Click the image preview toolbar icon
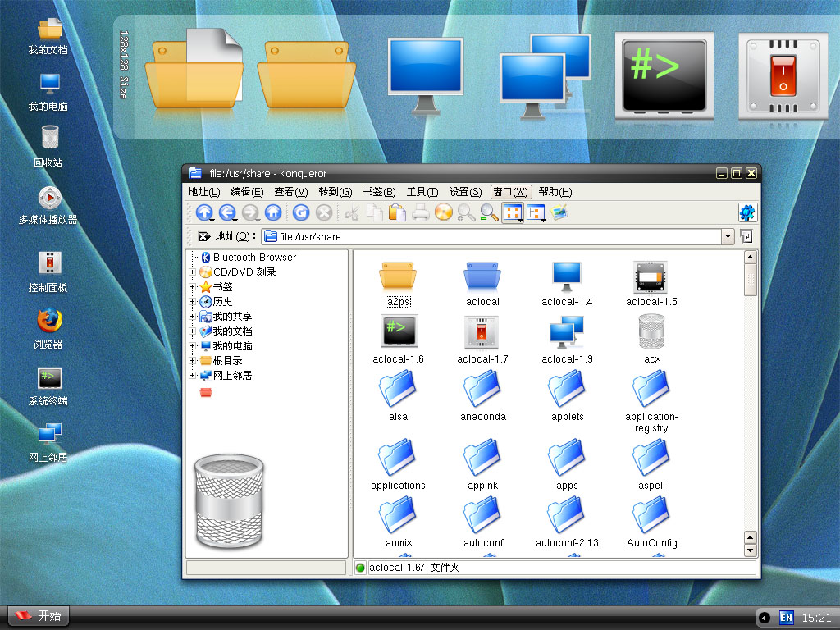 tap(558, 212)
